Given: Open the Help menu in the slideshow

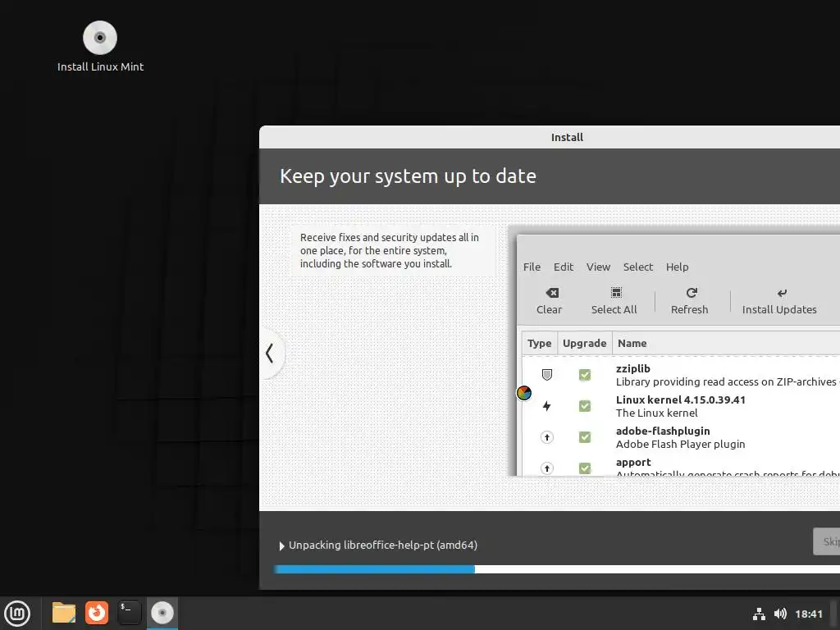Looking at the screenshot, I should coord(677,267).
